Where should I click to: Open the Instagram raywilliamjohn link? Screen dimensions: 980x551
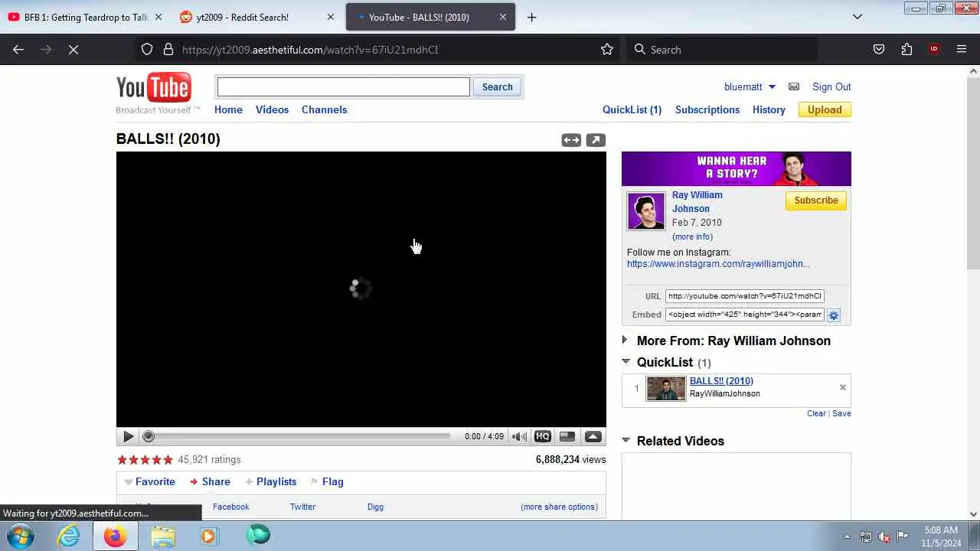718,263
